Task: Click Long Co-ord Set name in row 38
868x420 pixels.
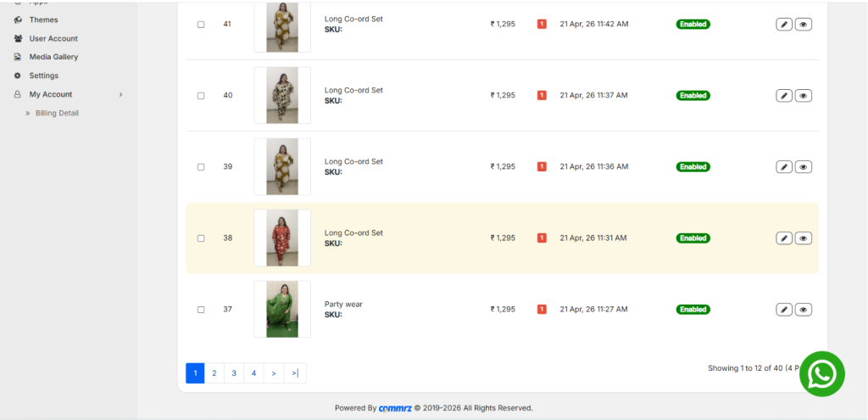Action: pos(353,232)
